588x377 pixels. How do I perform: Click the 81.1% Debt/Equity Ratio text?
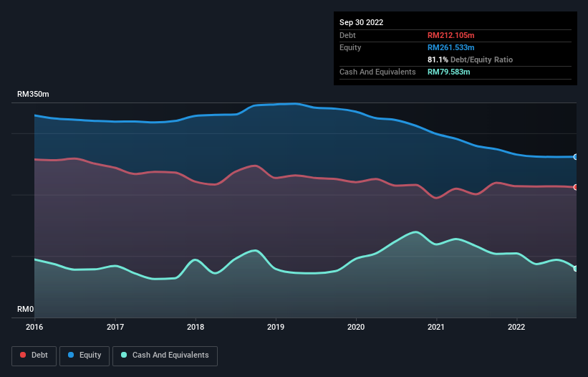[470, 59]
